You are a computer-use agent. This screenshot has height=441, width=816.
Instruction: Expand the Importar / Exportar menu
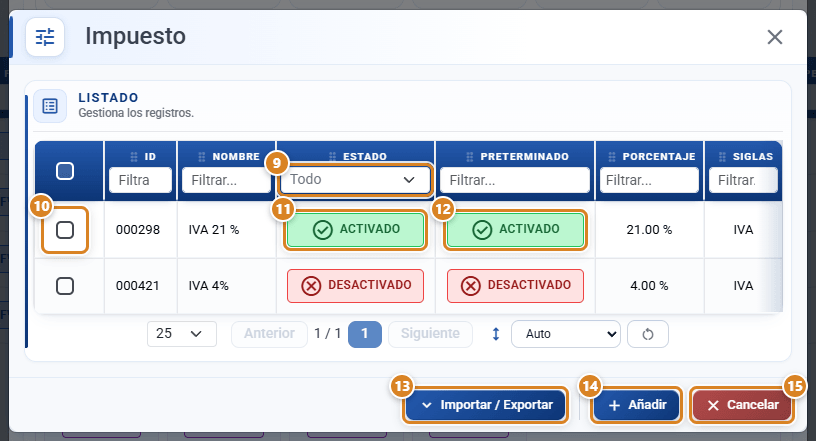click(485, 405)
